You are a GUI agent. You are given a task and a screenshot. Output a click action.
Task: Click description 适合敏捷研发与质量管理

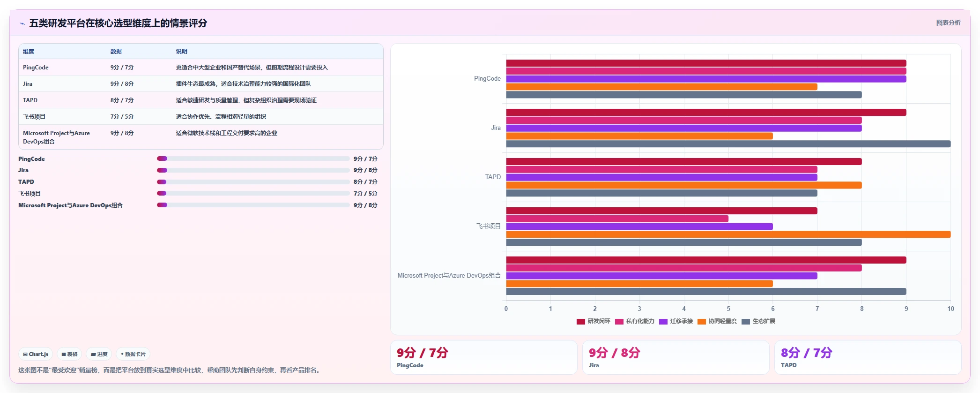(x=246, y=100)
